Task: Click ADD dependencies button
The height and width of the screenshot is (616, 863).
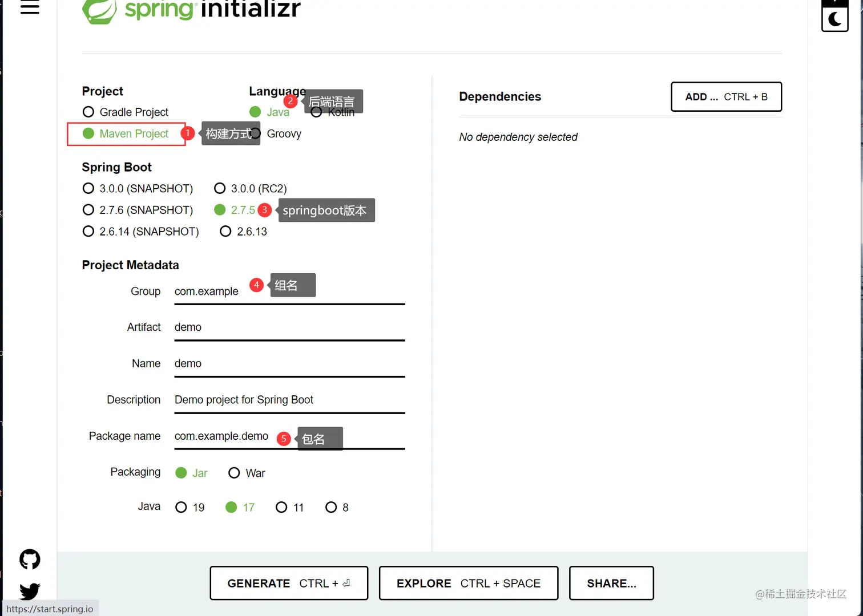Action: [726, 97]
